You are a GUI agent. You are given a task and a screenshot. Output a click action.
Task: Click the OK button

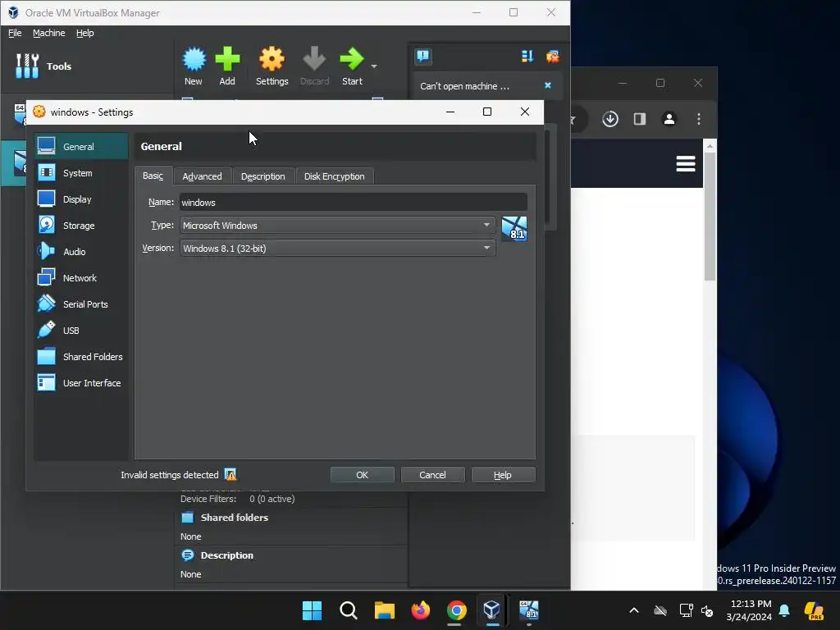(362, 475)
